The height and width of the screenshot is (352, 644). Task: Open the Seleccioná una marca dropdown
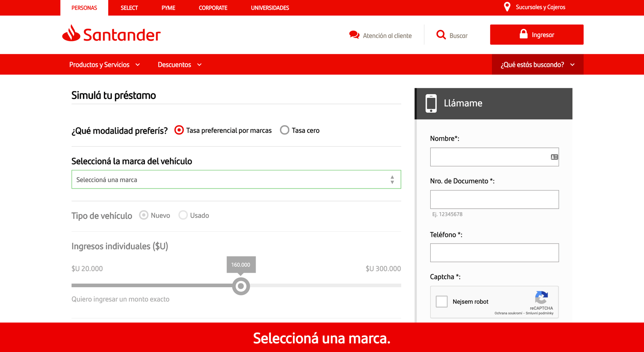tap(236, 180)
